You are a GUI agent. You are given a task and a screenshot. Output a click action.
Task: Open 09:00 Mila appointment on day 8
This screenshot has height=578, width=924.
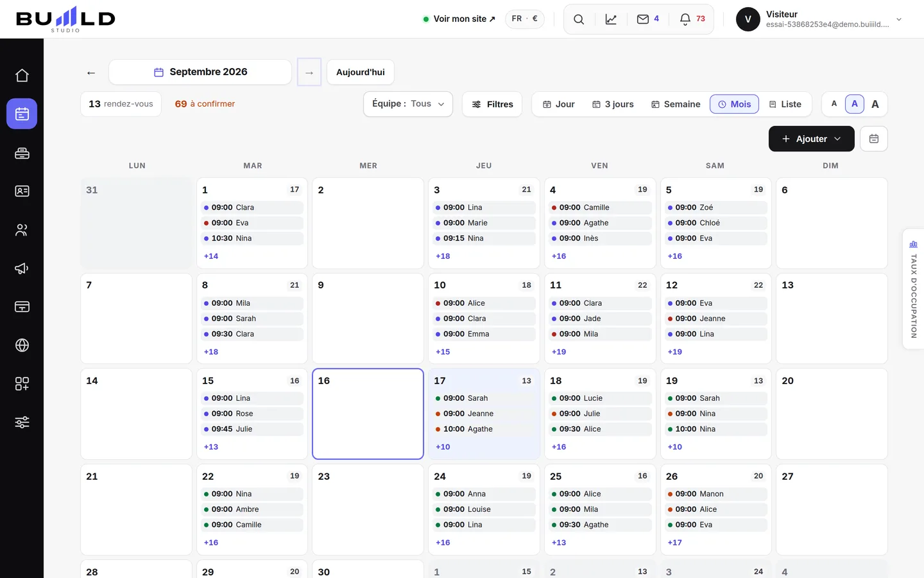[252, 303]
